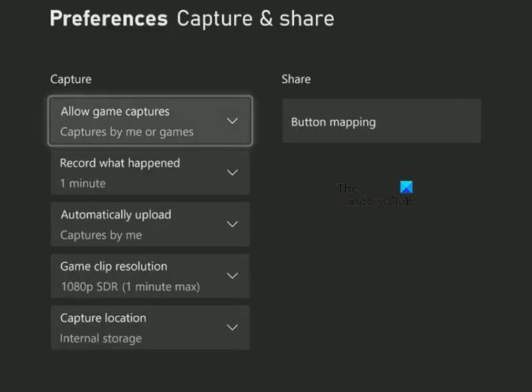532x392 pixels.
Task: Click the "Captures by me or games" value
Action: click(x=127, y=131)
